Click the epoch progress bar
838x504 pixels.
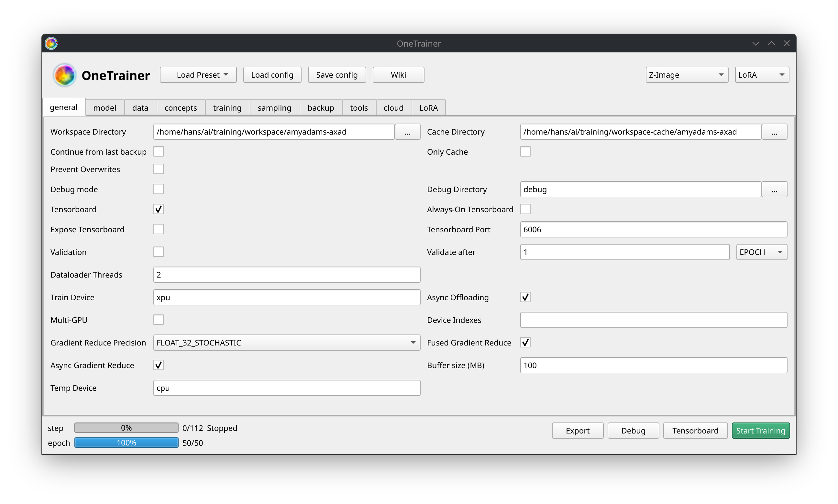point(127,443)
